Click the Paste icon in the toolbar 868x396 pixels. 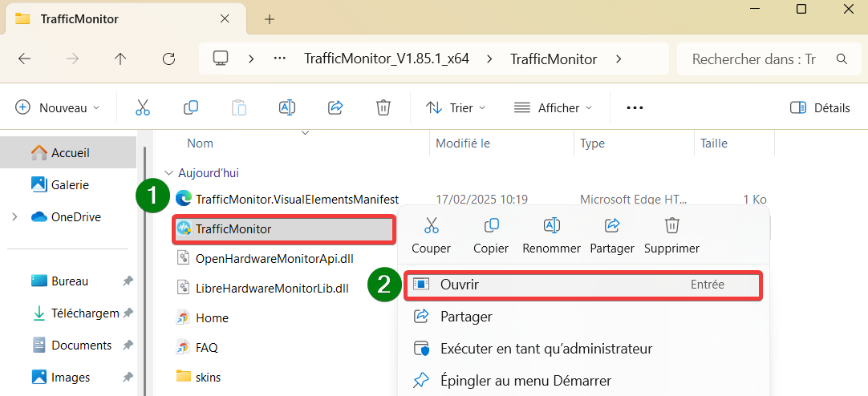point(238,107)
